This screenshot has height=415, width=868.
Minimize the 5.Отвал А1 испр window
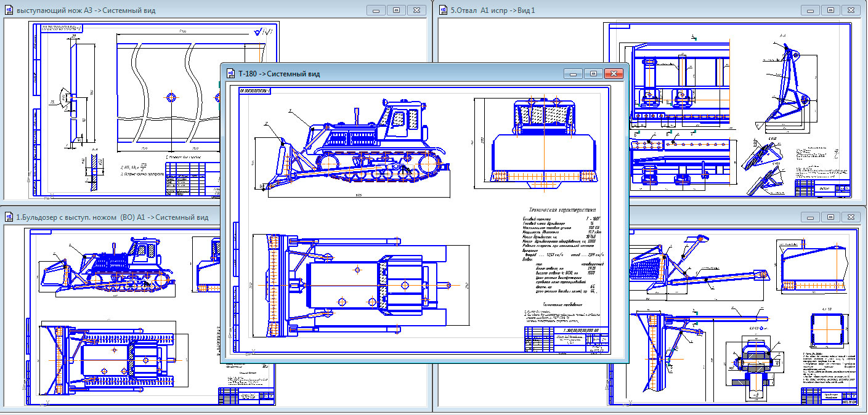pos(810,10)
